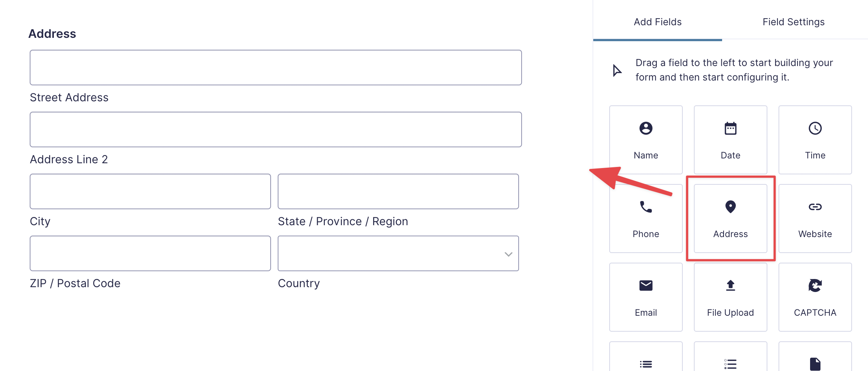Click the Address pin field
868x371 pixels.
(x=730, y=218)
